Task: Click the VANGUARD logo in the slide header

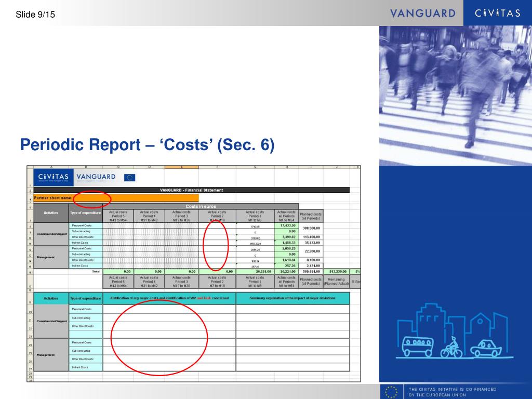Action: (x=423, y=14)
